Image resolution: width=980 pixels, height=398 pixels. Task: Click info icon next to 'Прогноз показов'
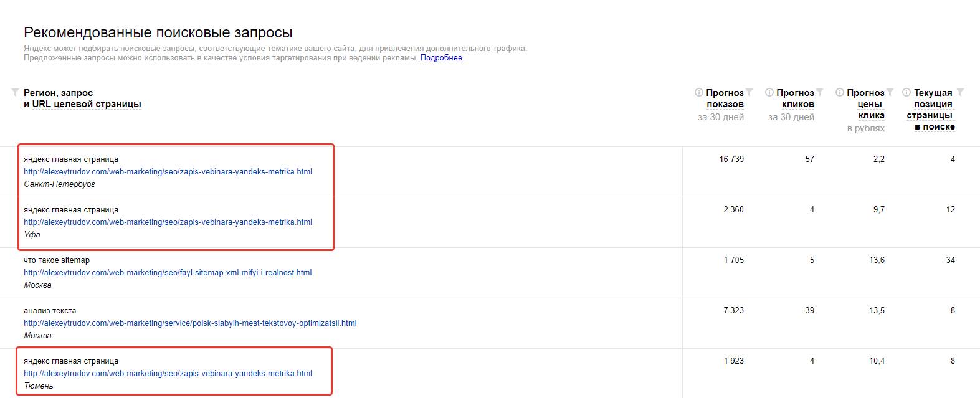point(699,92)
